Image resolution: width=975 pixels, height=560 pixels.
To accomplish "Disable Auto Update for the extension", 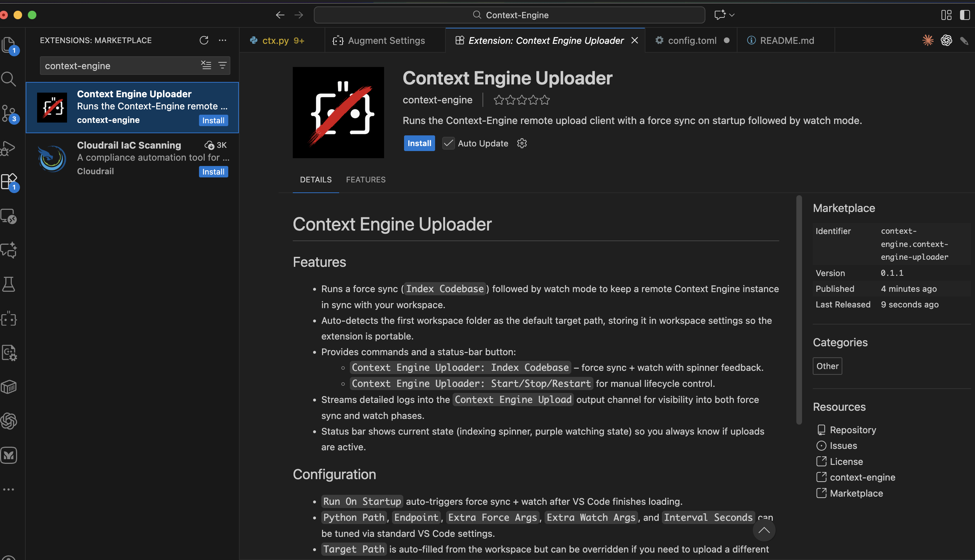I will (x=448, y=143).
